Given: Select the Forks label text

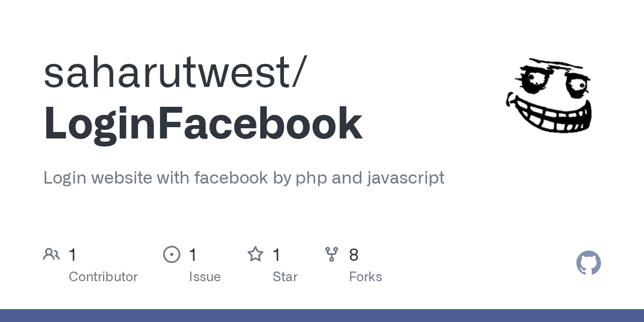Looking at the screenshot, I should 365,277.
